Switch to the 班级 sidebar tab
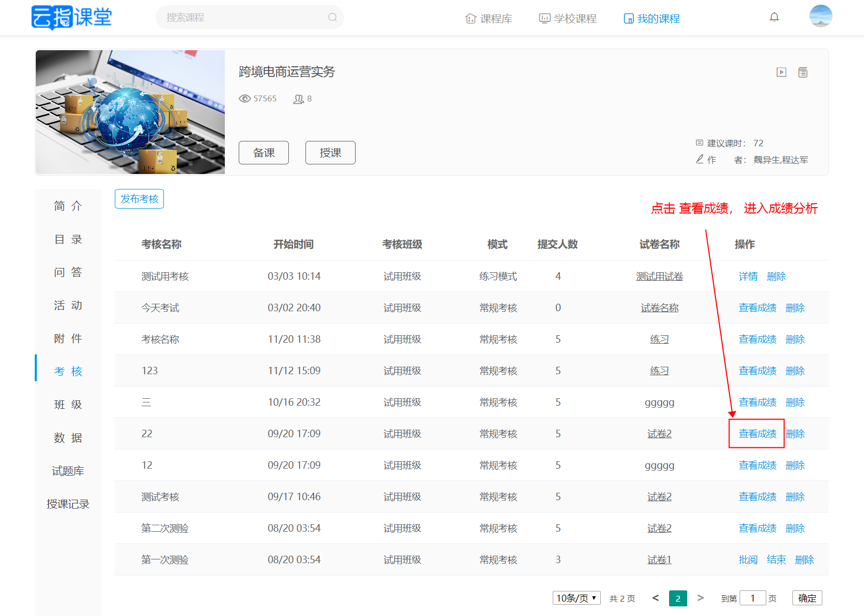The image size is (864, 616). coord(68,405)
